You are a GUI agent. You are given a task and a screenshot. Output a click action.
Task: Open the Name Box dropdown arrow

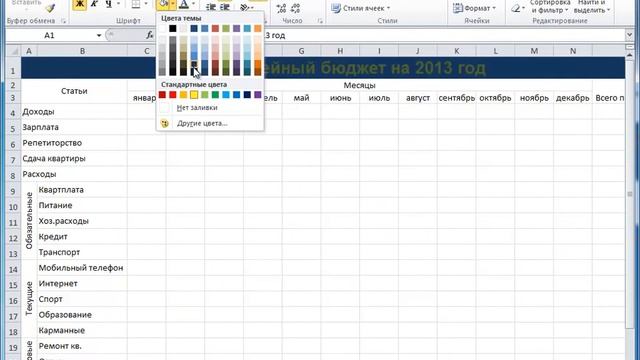98,36
